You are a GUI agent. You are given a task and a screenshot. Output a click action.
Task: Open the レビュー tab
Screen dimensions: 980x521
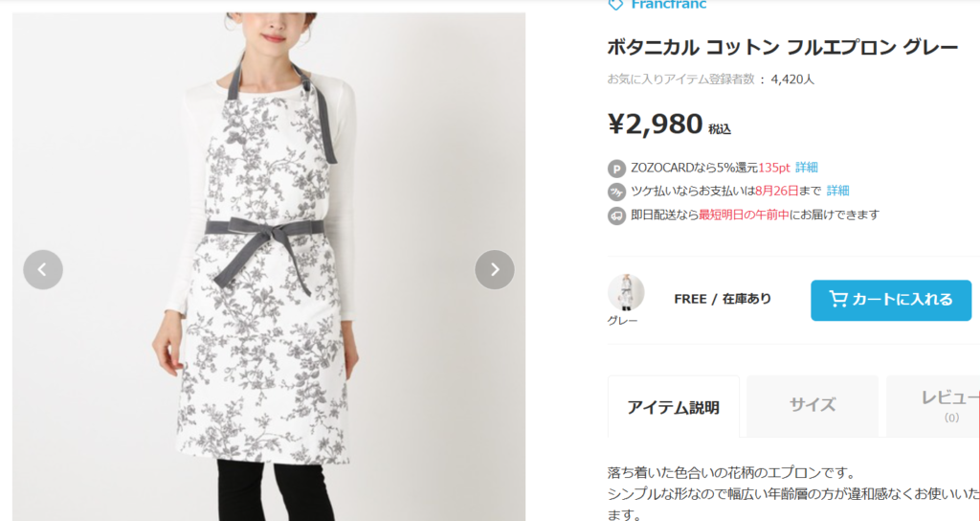click(x=933, y=405)
